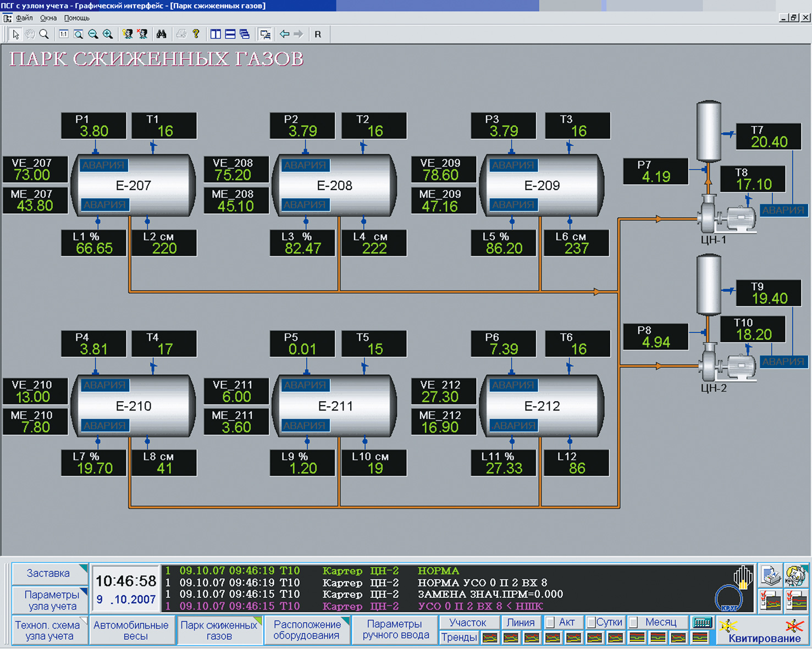Switch to Автомобильные весы screen

(131, 630)
